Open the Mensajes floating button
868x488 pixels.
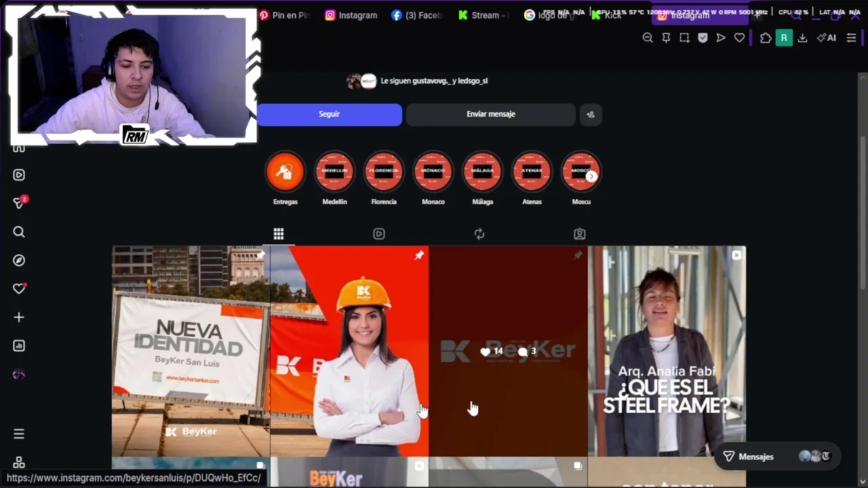point(778,457)
